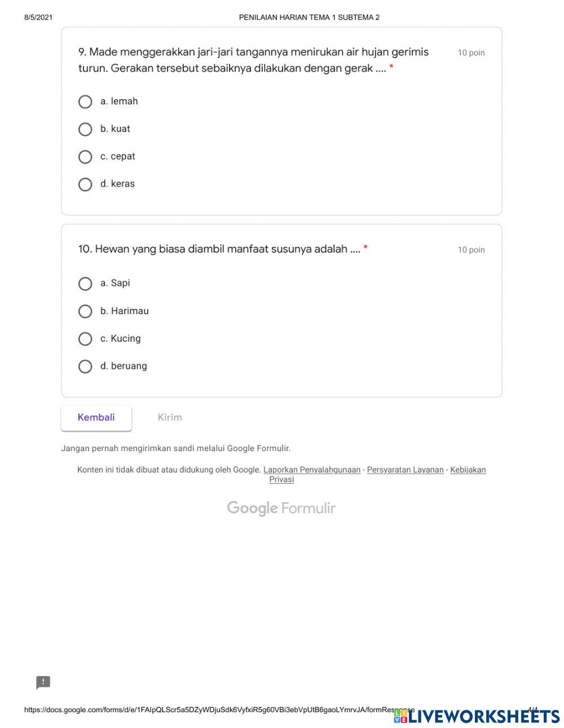
Task: Click the docs.google.com form URL in footer
Action: (219, 710)
